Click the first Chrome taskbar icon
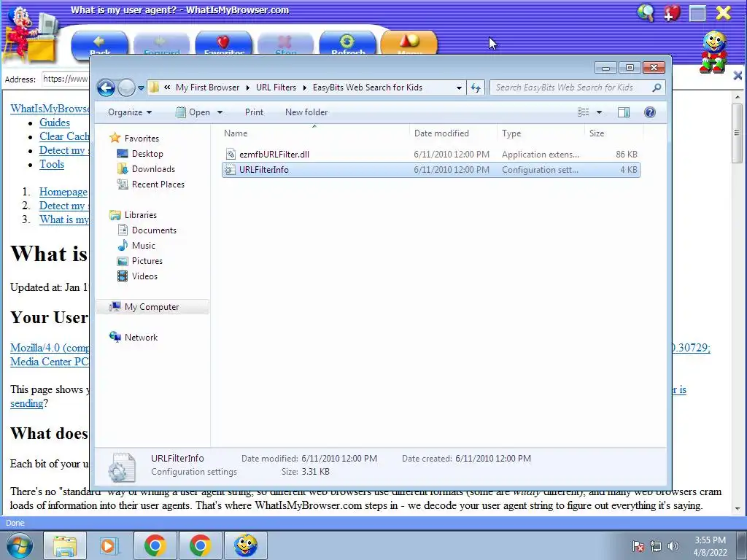The width and height of the screenshot is (747, 560). coord(155,545)
